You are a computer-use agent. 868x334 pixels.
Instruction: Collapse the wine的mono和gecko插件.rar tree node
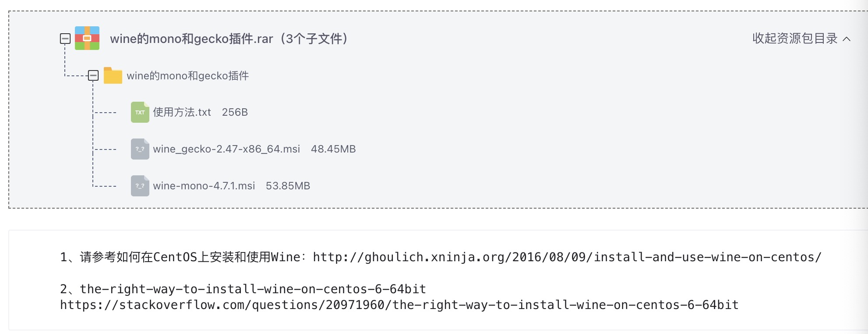click(65, 39)
